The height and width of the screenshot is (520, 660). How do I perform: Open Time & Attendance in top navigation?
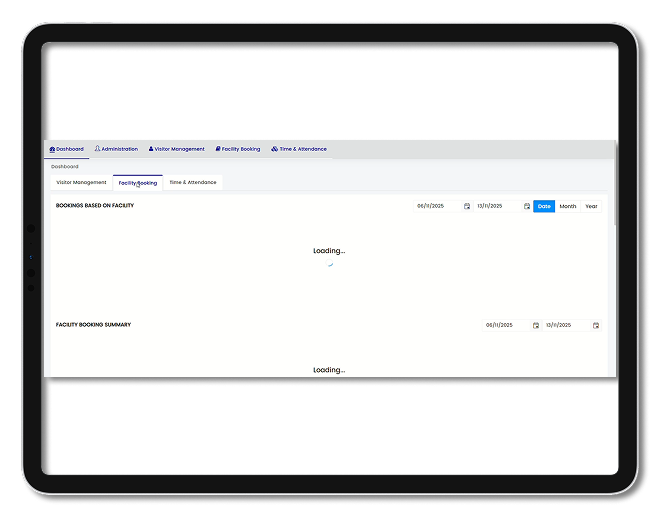coord(299,149)
